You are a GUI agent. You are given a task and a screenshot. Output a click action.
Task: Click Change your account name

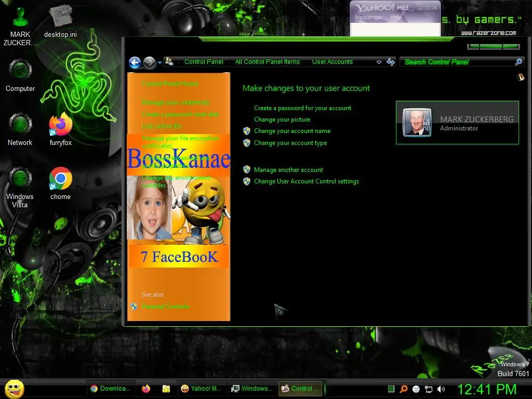coord(292,131)
